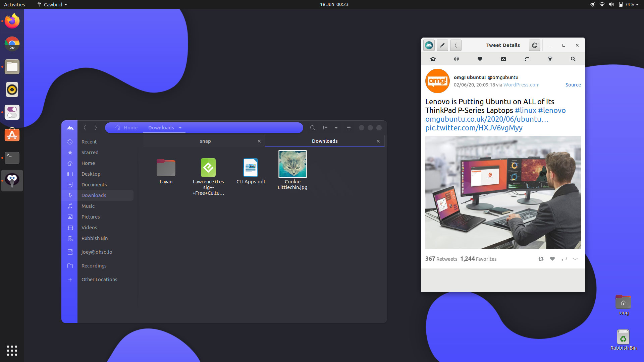The image size is (644, 362).
Task: Open the tweet's Lenovo laptop image
Action: [503, 192]
